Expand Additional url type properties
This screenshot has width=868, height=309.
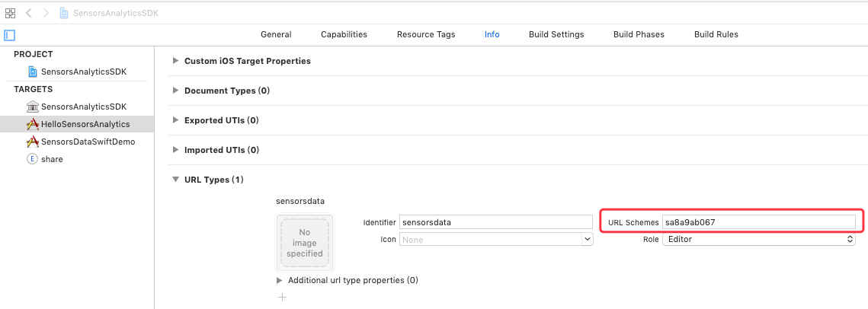tap(280, 280)
